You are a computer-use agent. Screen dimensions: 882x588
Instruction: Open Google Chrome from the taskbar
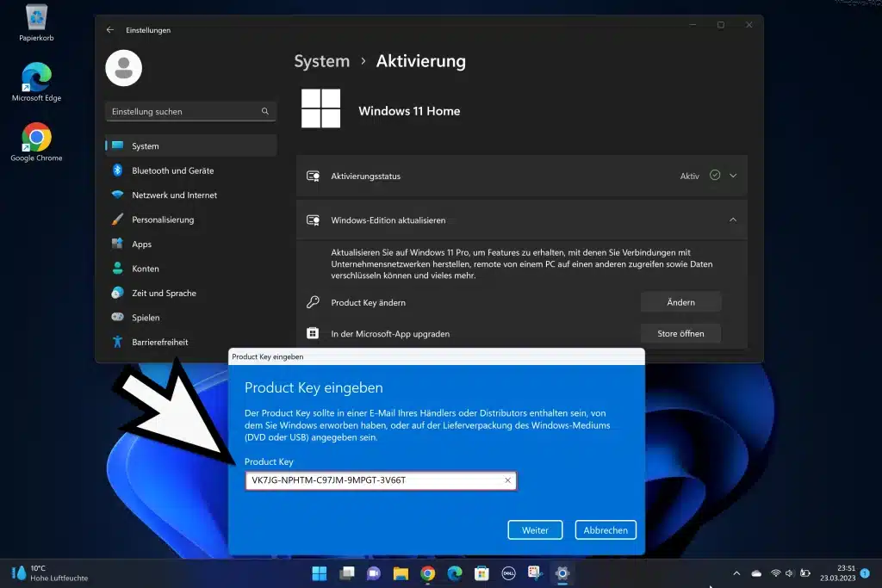click(x=427, y=573)
